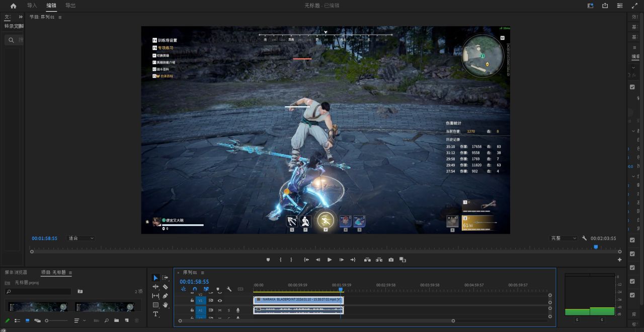Add a marker in Program monitor
644x332 pixels.
pyautogui.click(x=268, y=259)
